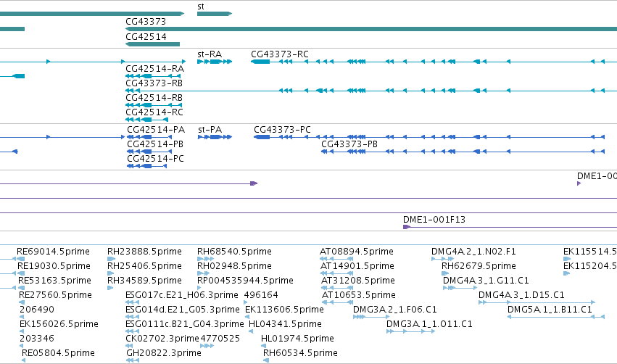Viewport: 617px width, 364px height.
Task: Click the CG42514-PA protein label
Action: 156,130
